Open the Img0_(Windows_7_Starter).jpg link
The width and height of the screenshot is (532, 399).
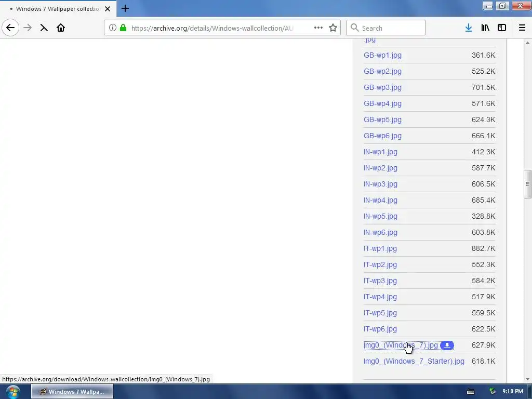click(414, 362)
